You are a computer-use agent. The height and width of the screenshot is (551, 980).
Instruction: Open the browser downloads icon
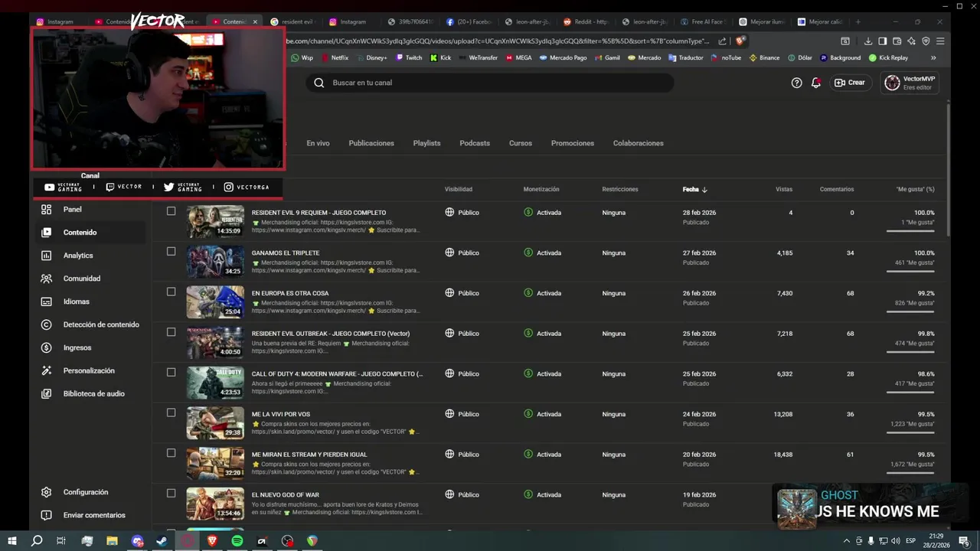click(868, 41)
